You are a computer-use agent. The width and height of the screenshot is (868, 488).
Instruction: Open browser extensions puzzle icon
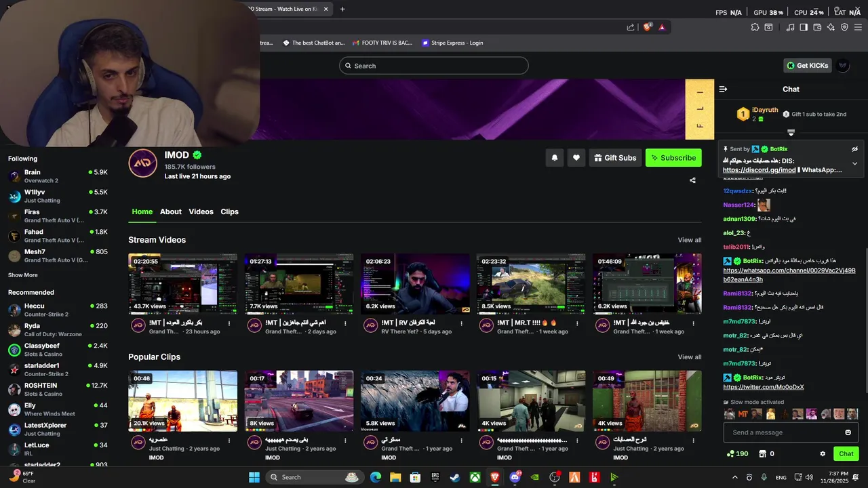(x=755, y=27)
